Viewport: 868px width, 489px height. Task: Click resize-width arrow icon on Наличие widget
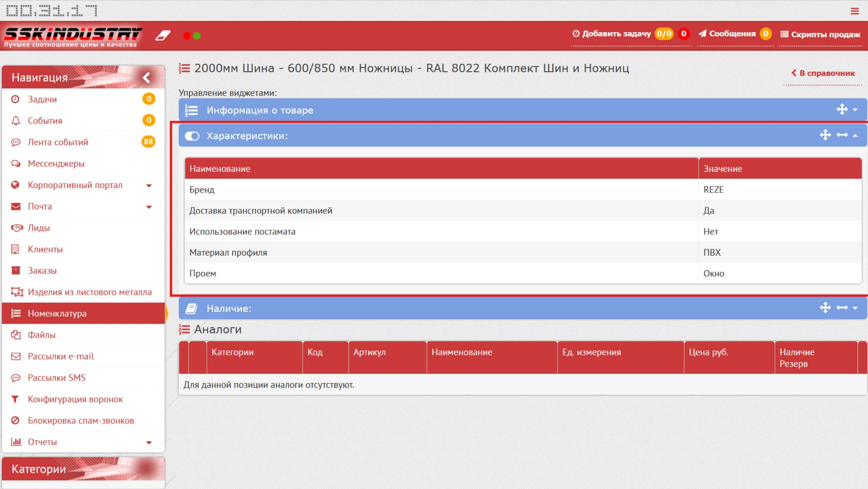(x=842, y=308)
